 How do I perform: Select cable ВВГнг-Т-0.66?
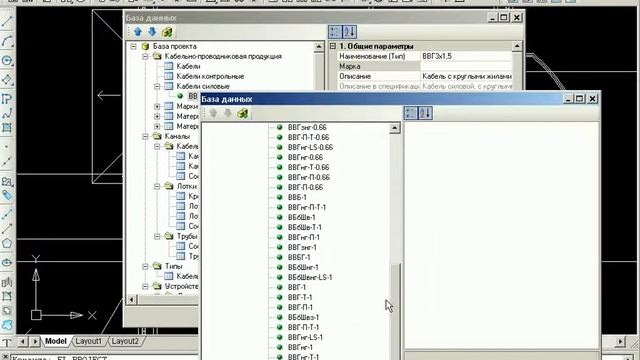pos(308,167)
